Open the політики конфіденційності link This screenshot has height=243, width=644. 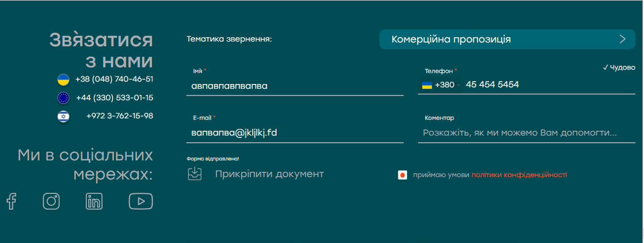pyautogui.click(x=519, y=175)
